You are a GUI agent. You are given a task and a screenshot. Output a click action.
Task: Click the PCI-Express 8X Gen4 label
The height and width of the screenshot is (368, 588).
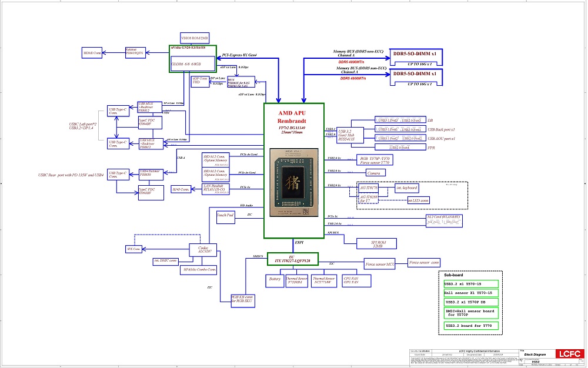pyautogui.click(x=239, y=55)
